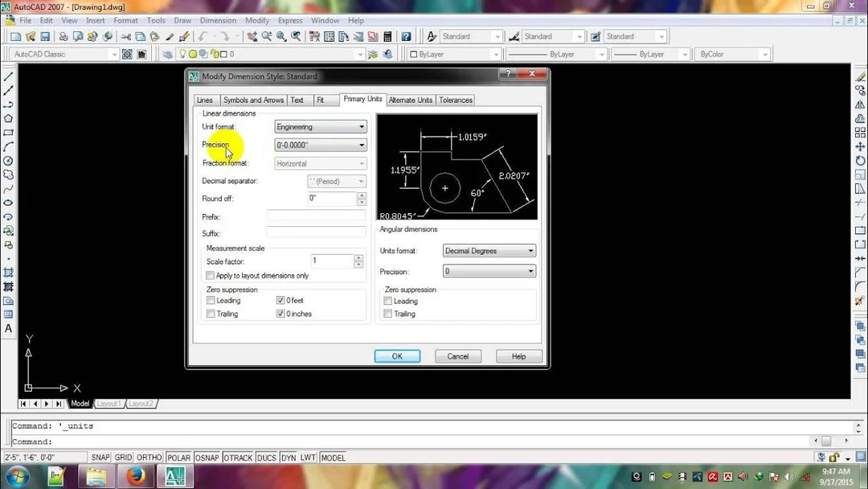Image resolution: width=868 pixels, height=489 pixels.
Task: Click the Cut scissors icon
Action: [x=126, y=36]
